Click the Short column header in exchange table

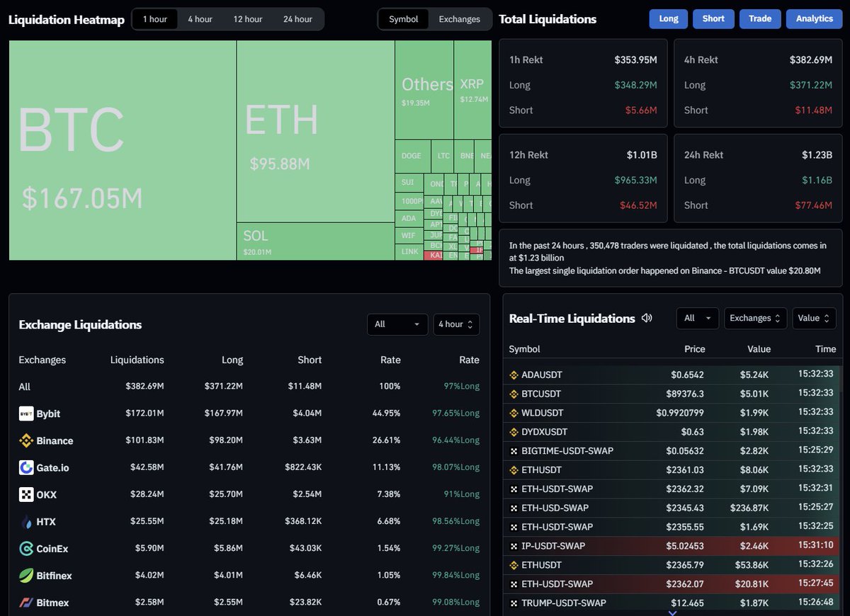pos(310,360)
